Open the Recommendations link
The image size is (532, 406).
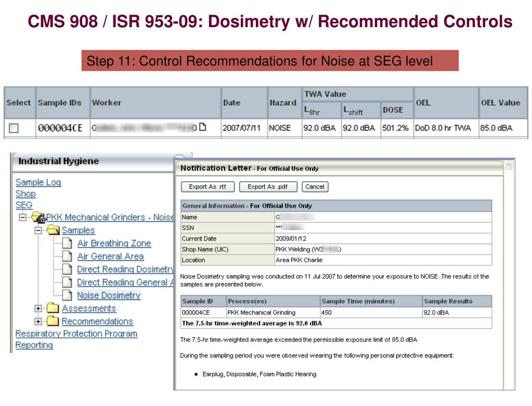pyautogui.click(x=97, y=321)
